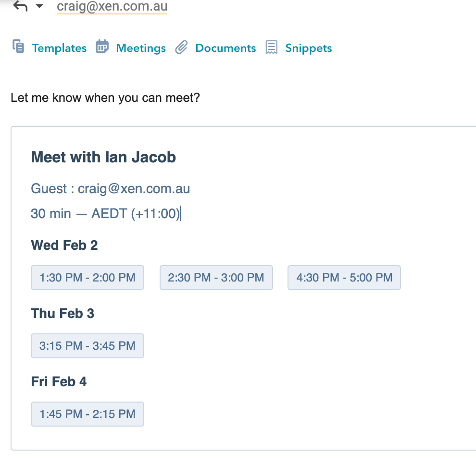This screenshot has height=465, width=476.
Task: Click the Guest email line
Action: (111, 189)
